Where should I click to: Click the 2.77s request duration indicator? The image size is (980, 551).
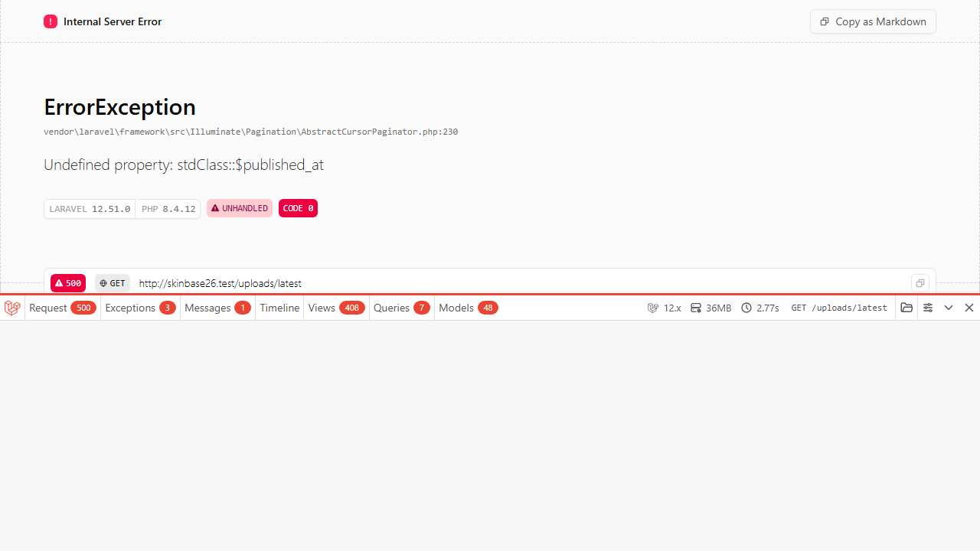click(x=760, y=308)
